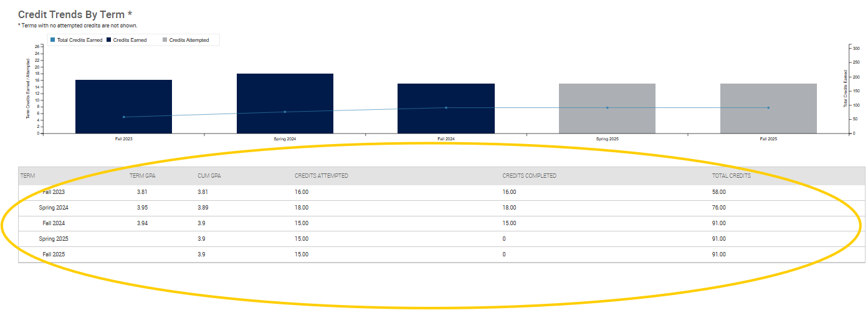Click the line data point over Fall 2023
This screenshot has height=310, width=868.
123,117
